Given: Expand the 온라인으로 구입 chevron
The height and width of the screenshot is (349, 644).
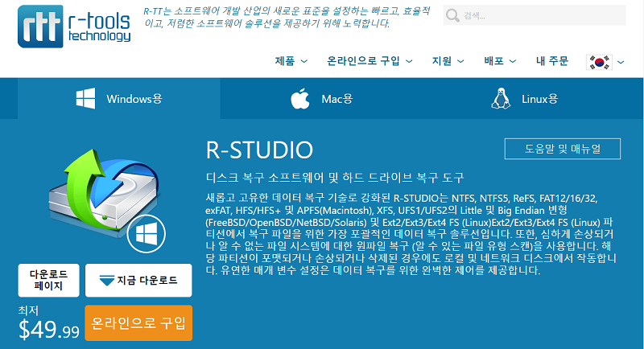Looking at the screenshot, I should (x=409, y=61).
